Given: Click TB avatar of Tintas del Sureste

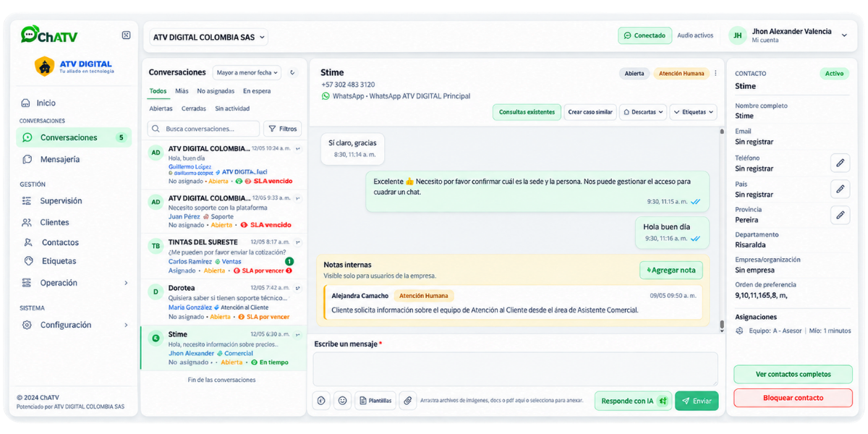Looking at the screenshot, I should click(156, 246).
